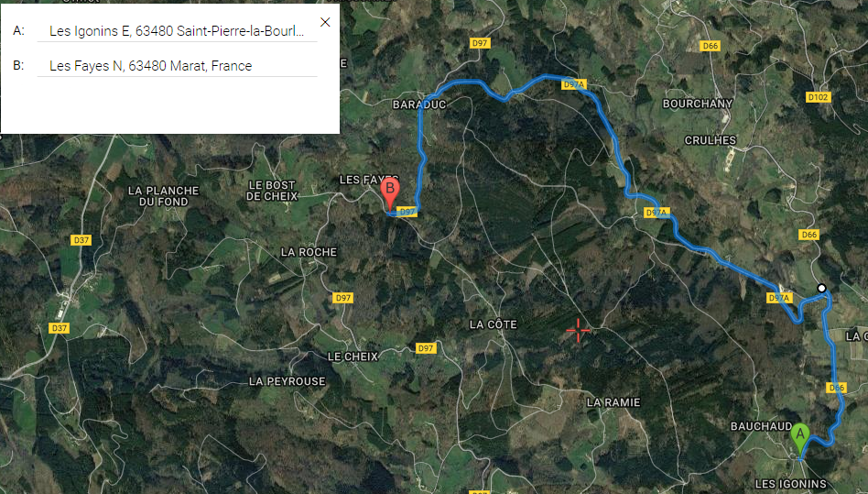Click the red crosshair on the map
Screen dimensions: 868x494
pyautogui.click(x=578, y=330)
